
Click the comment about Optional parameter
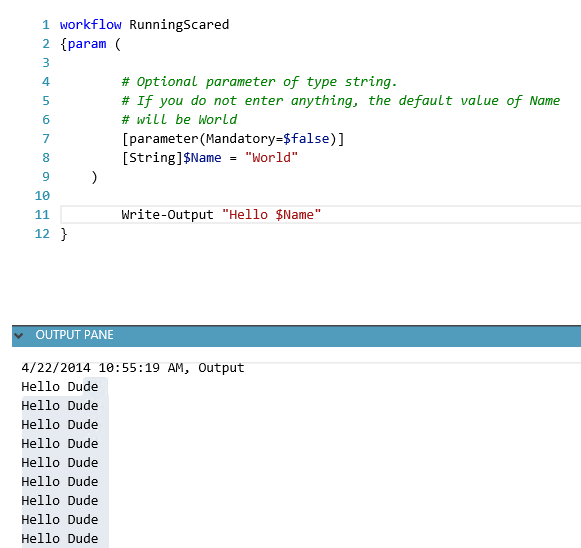(x=259, y=82)
